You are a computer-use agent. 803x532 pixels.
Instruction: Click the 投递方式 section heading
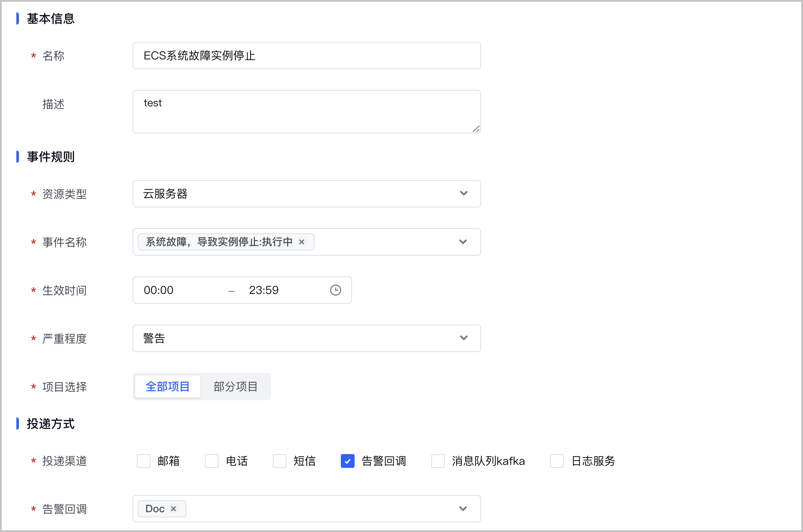[51, 424]
